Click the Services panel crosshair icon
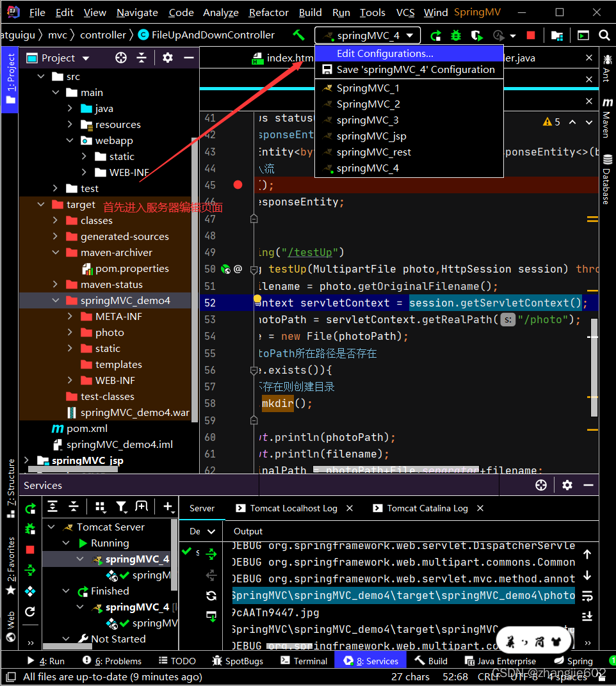Viewport: 616px width, 686px height. click(541, 485)
